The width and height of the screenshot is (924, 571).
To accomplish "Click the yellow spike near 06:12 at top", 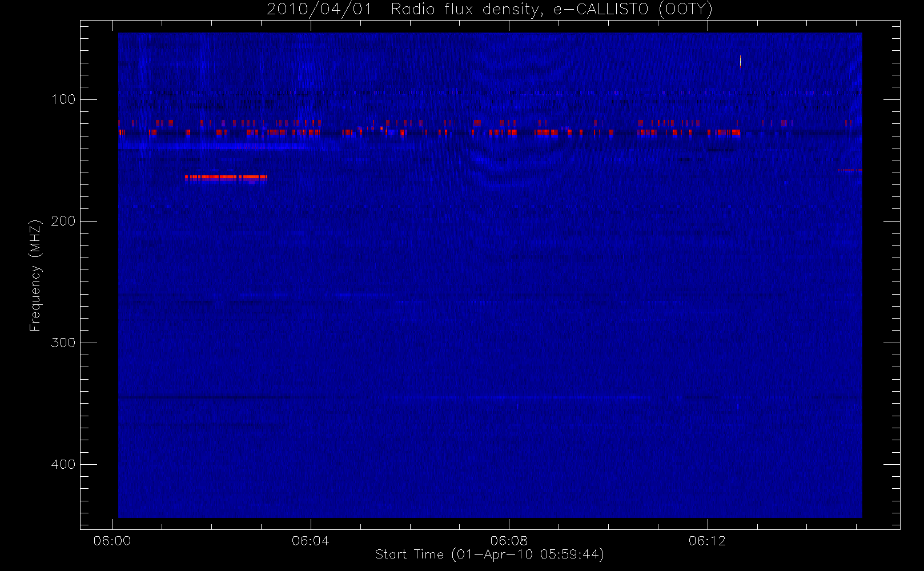I will 740,61.
